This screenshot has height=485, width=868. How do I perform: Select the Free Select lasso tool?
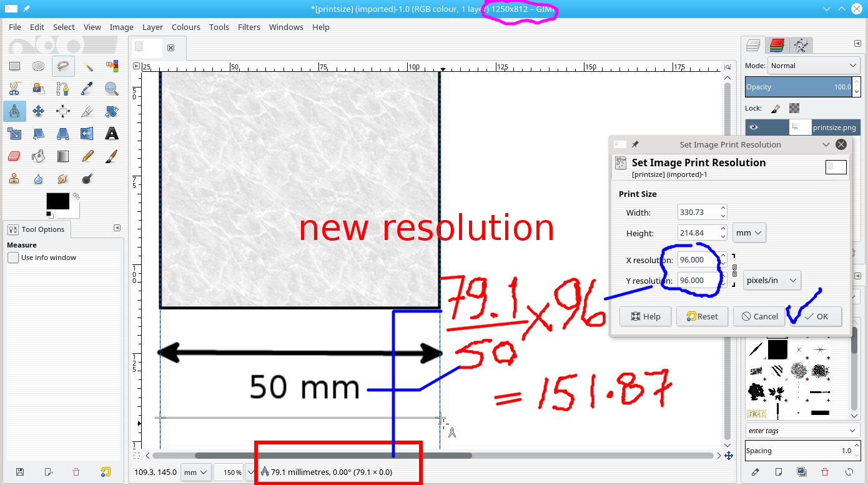click(63, 66)
